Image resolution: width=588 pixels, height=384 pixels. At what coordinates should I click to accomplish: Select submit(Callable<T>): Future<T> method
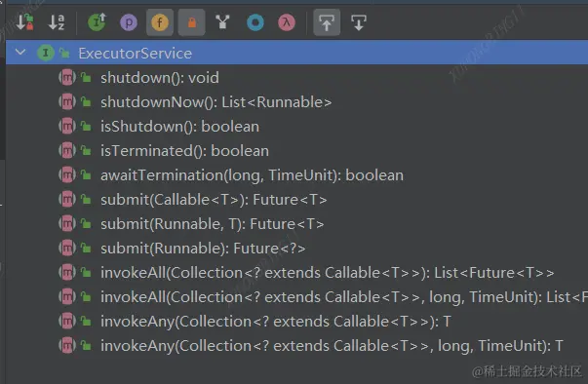tap(214, 199)
